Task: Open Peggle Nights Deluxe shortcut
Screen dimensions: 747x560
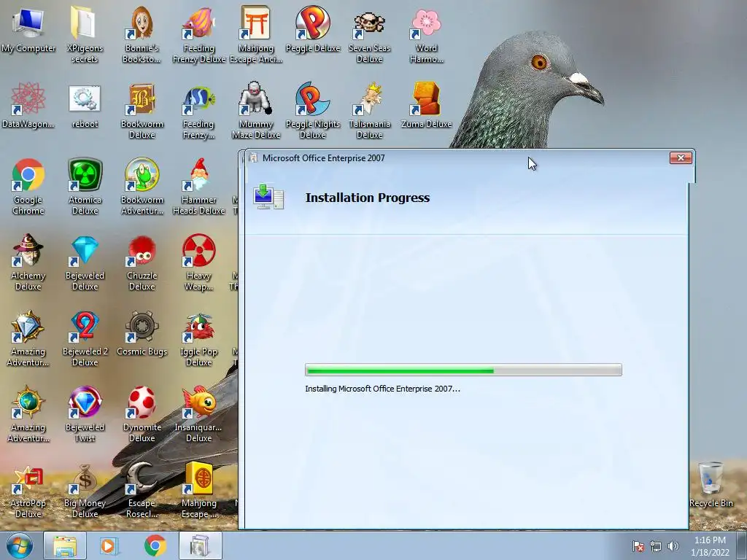Action: pos(312,111)
